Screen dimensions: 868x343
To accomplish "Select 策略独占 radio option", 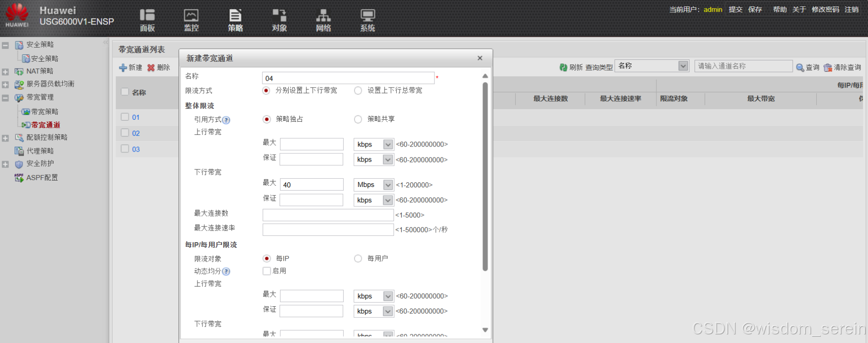I will [x=266, y=119].
